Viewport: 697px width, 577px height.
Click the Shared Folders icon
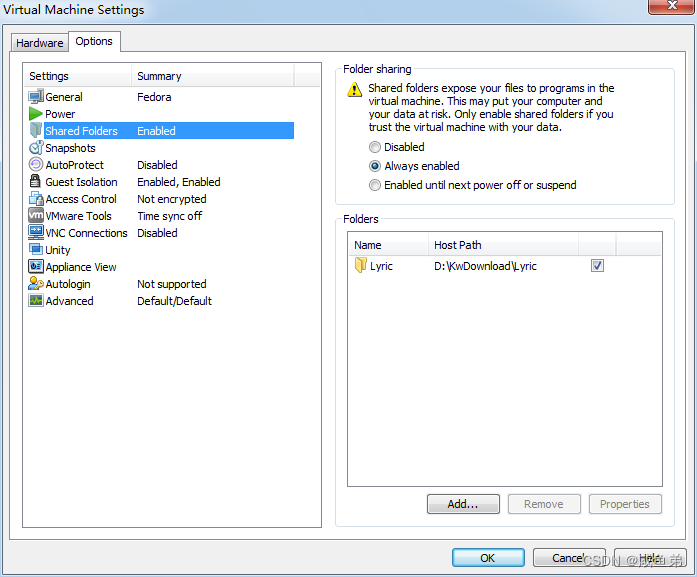36,130
